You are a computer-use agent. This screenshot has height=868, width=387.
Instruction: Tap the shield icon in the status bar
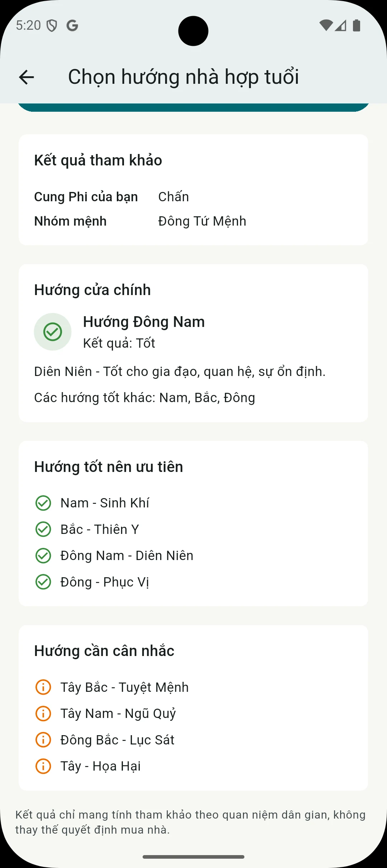coord(52,25)
